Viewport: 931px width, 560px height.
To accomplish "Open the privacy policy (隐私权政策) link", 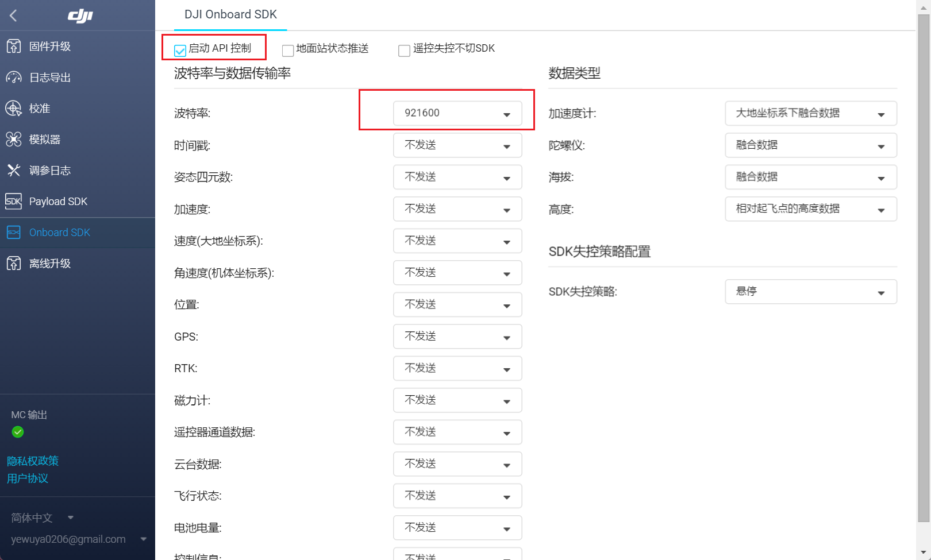I will click(33, 461).
